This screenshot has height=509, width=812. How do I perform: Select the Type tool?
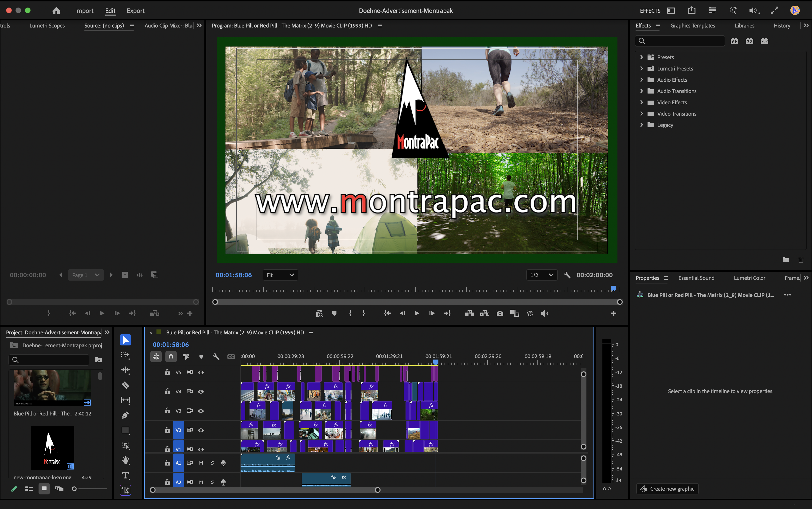point(125,475)
